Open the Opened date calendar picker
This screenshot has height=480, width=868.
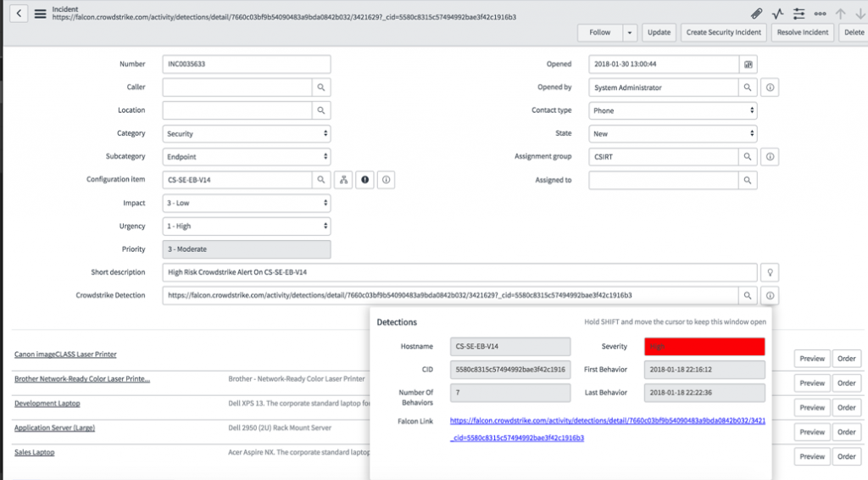[748, 64]
